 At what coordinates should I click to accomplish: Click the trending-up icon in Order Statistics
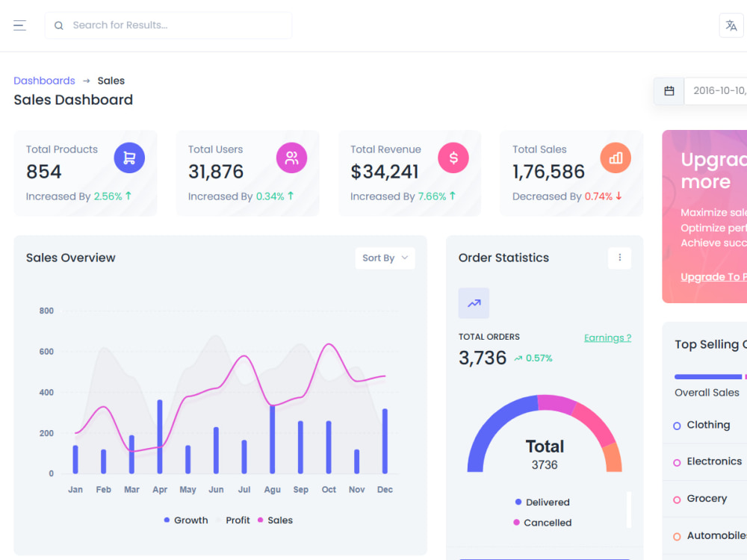(x=474, y=303)
